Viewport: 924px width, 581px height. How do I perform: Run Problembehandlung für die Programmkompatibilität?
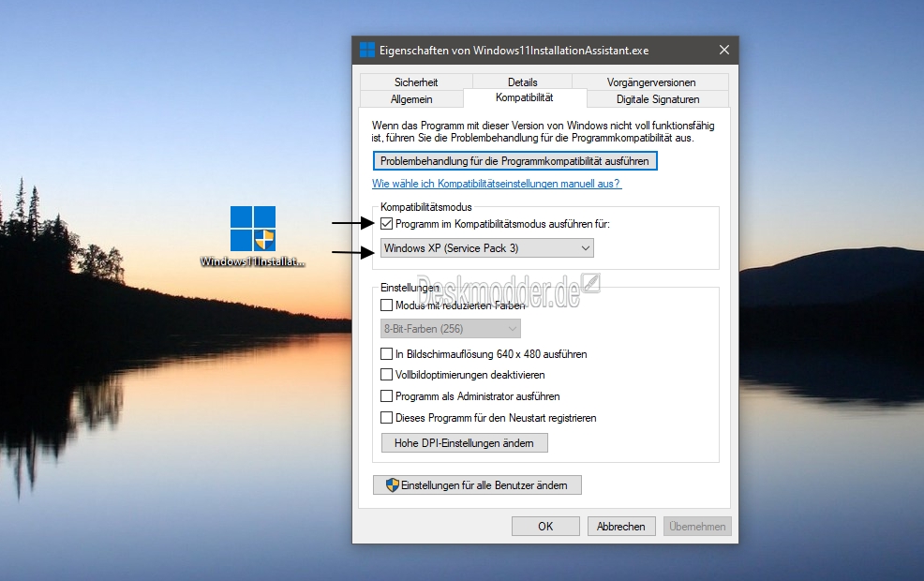click(515, 161)
